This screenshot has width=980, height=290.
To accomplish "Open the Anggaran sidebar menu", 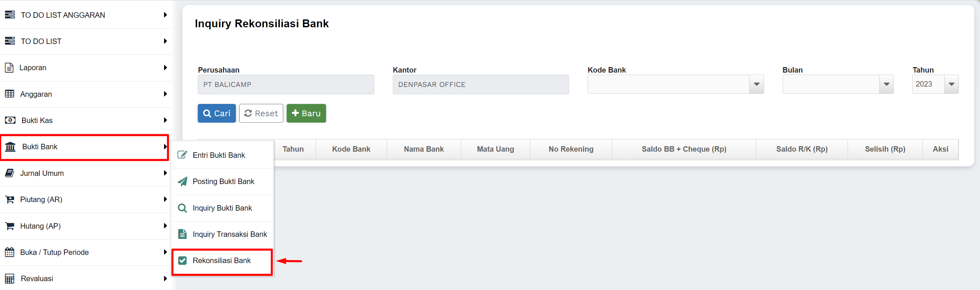I will tap(85, 94).
